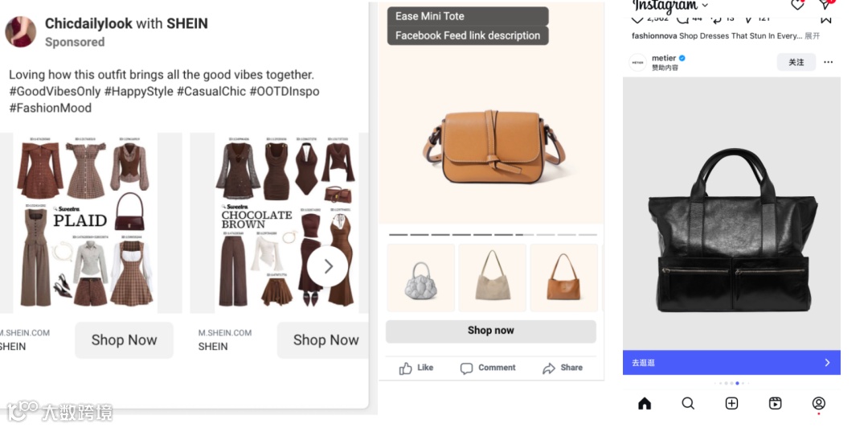
Task: Click Comment on the Facebook bag ad
Action: [488, 368]
